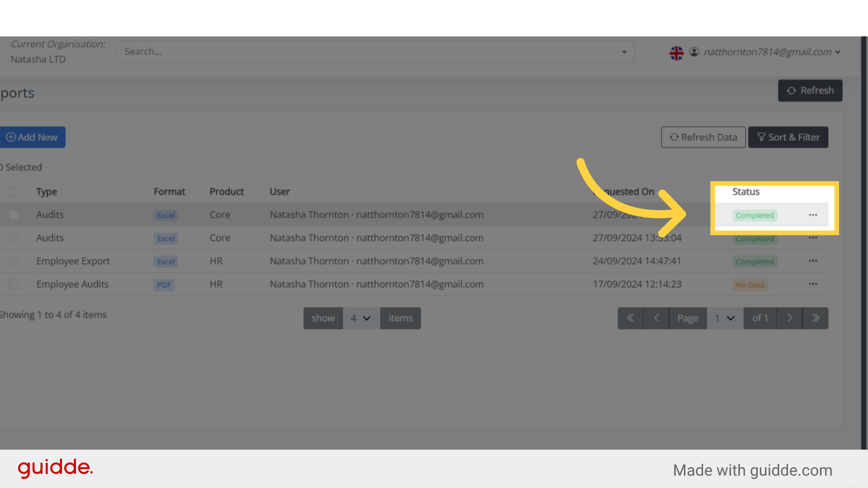
Task: Go to next page chevron icon
Action: pos(790,318)
